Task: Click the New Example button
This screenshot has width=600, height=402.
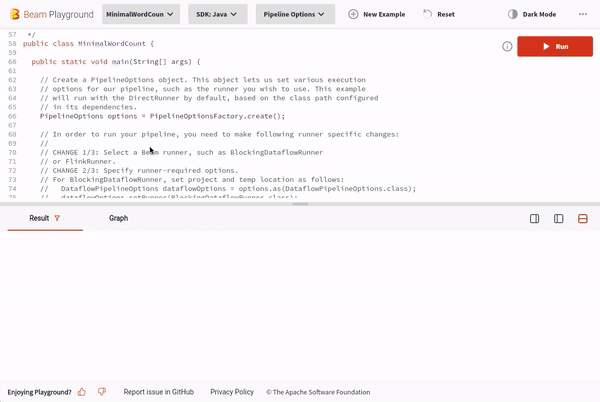Action: [377, 14]
